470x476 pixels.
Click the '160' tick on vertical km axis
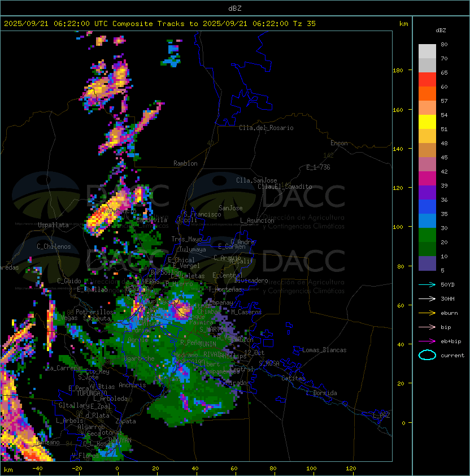pyautogui.click(x=398, y=110)
